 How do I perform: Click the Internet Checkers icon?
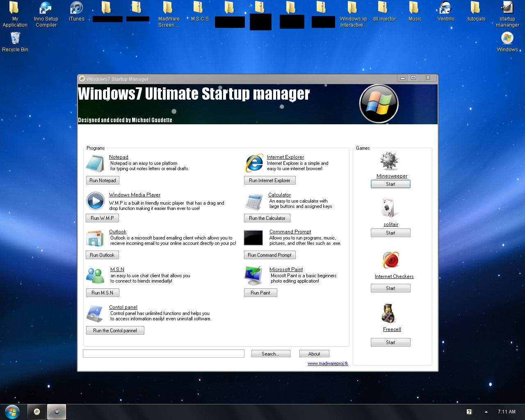click(390, 260)
